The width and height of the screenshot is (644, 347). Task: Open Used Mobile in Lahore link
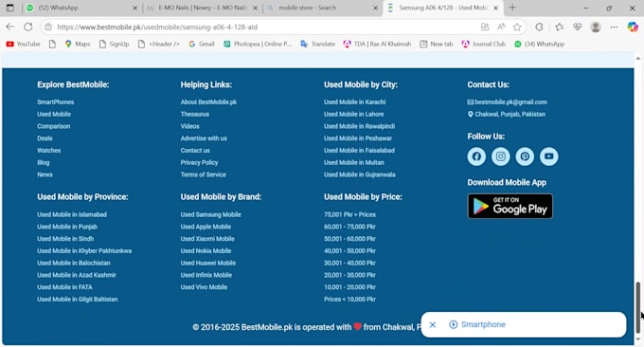click(354, 114)
